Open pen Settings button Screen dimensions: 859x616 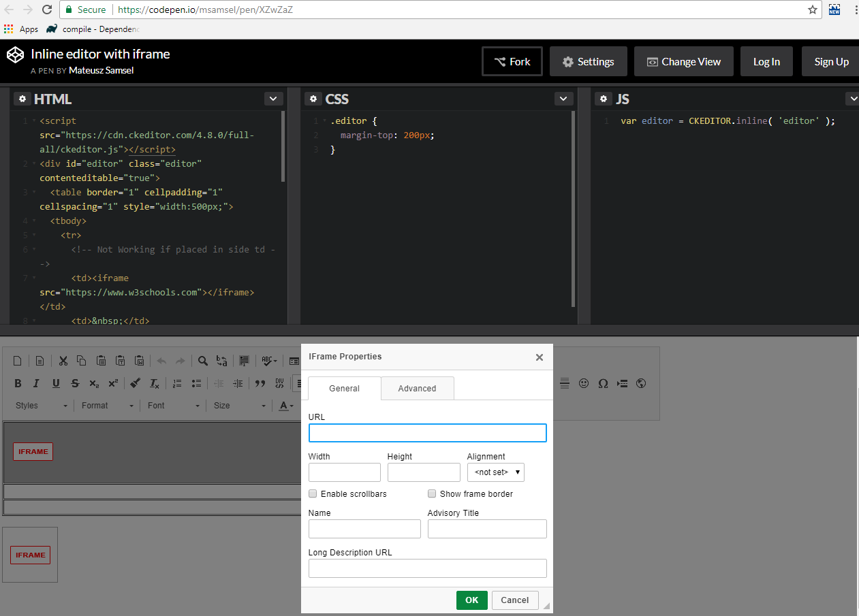589,61
